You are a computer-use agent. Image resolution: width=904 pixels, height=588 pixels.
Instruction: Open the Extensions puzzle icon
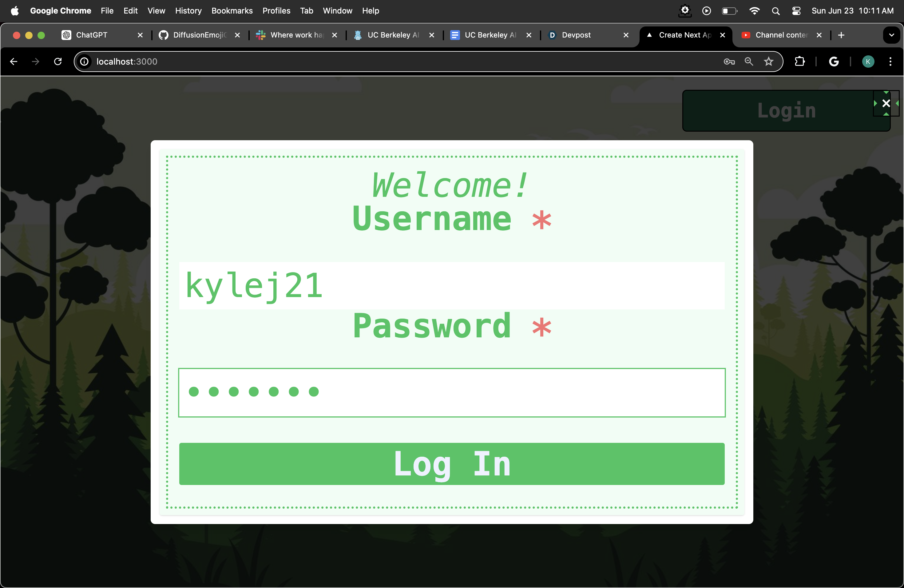click(x=799, y=62)
